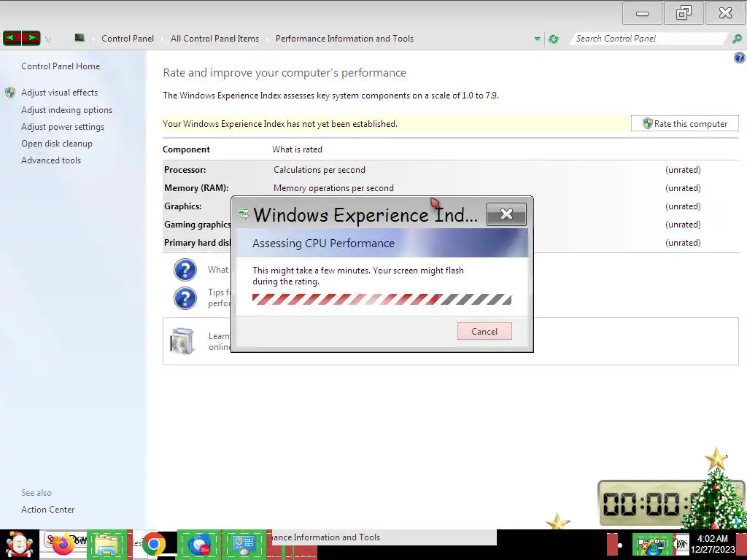The height and width of the screenshot is (560, 747).
Task: Focus the Search Control Panel field
Action: pyautogui.click(x=649, y=39)
